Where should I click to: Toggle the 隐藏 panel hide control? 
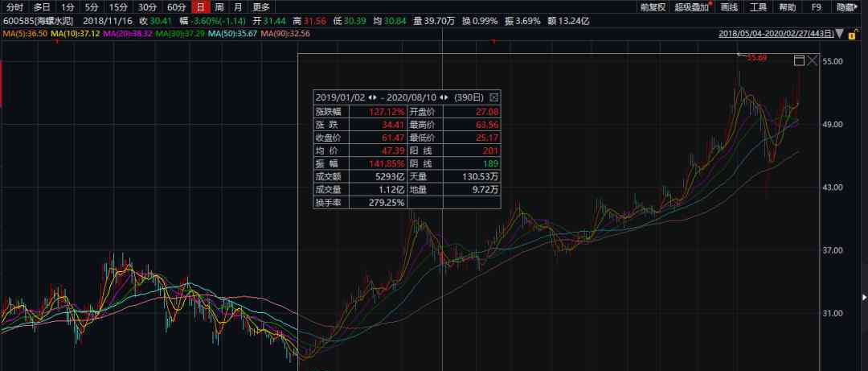(x=846, y=6)
